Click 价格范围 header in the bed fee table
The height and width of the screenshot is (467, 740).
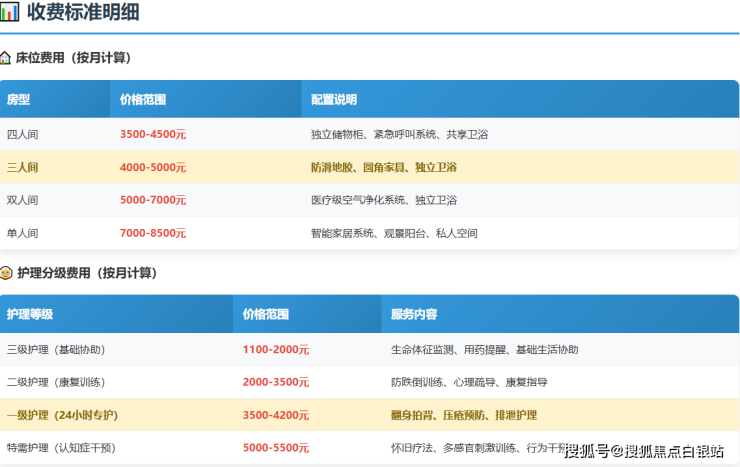[143, 100]
